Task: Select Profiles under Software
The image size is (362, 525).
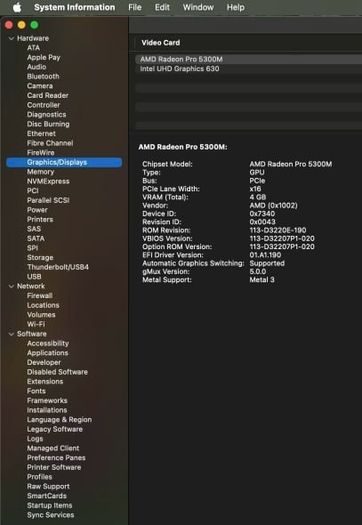Action: 40,477
